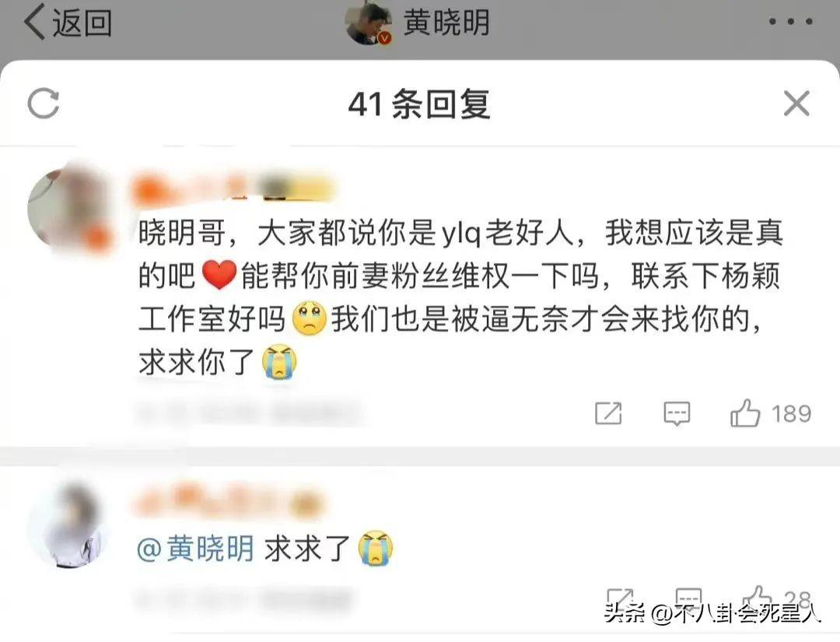
Task: Close the replies panel with the X
Action: tap(796, 103)
